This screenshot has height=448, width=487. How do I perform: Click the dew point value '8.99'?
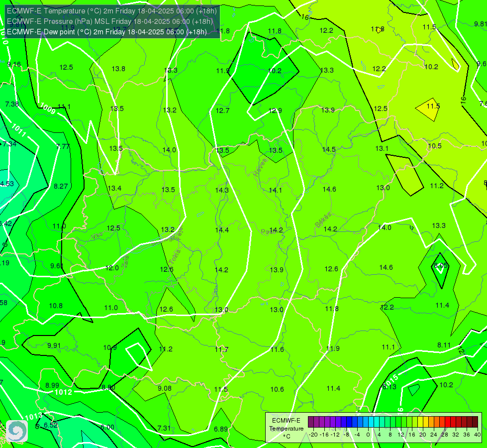click(52, 385)
